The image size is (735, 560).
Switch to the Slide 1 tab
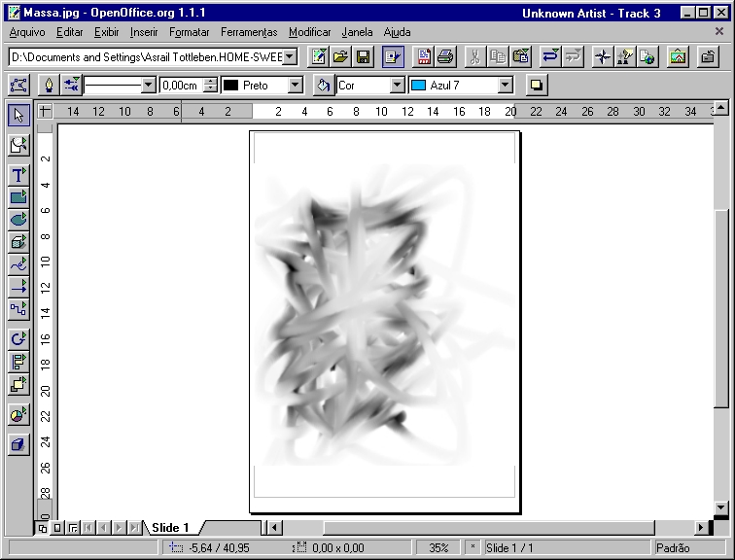coord(170,528)
